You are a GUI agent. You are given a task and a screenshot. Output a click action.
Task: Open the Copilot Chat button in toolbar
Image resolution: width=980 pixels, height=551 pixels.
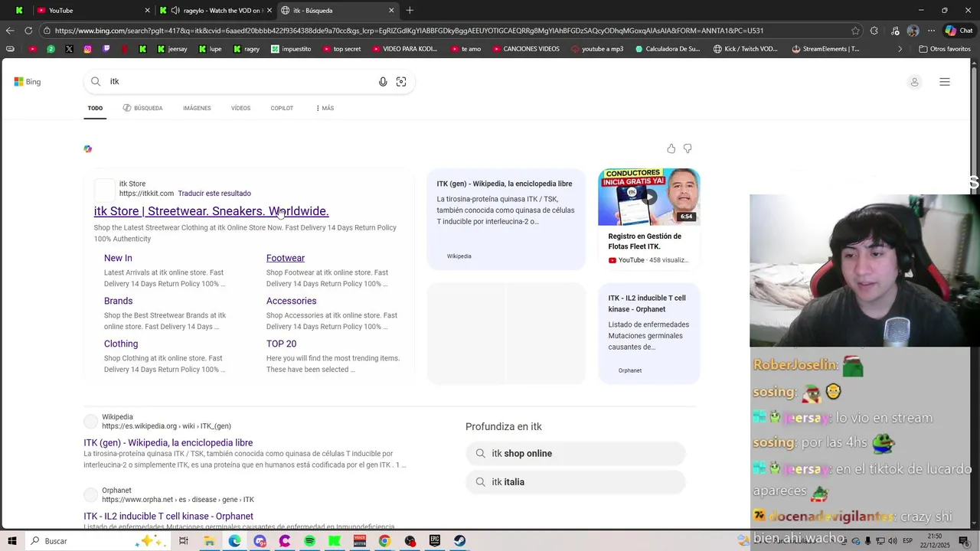959,31
